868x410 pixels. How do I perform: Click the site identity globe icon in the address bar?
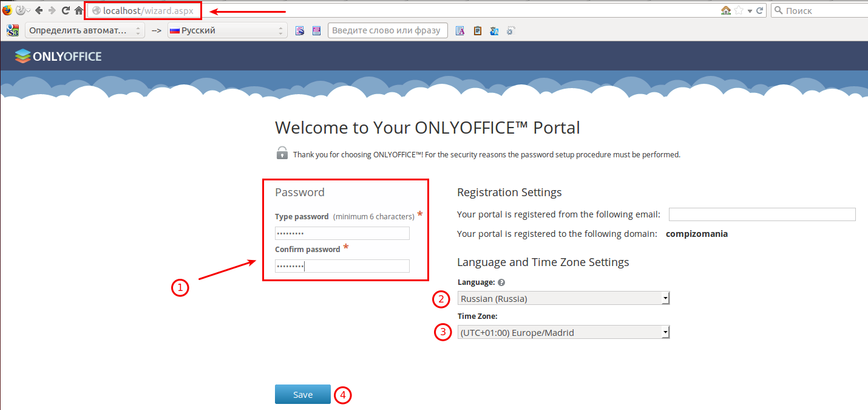point(96,10)
